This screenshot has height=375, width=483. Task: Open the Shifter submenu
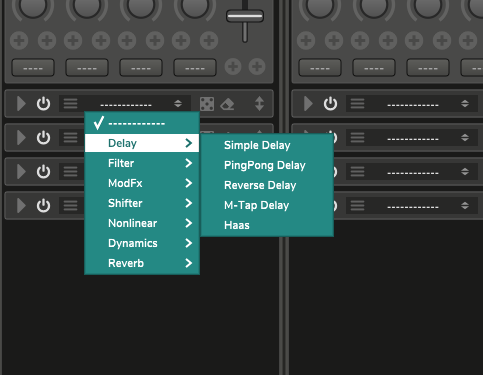(x=142, y=203)
